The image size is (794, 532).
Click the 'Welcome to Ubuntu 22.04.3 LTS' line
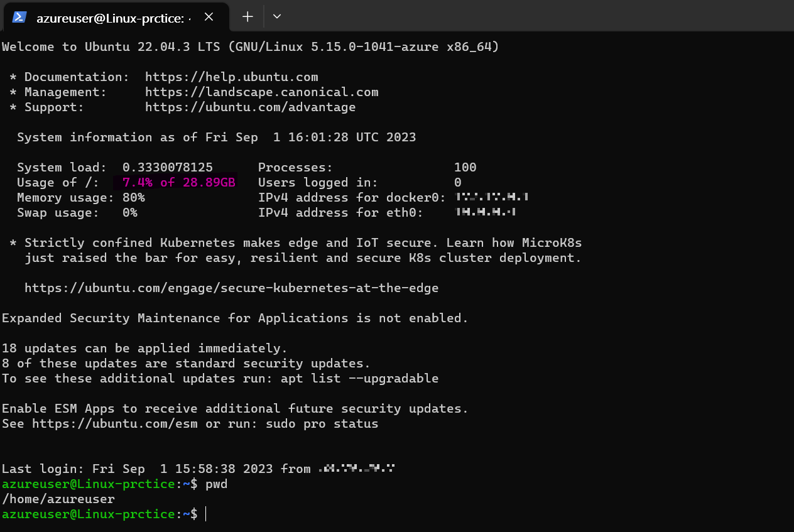[x=251, y=47]
